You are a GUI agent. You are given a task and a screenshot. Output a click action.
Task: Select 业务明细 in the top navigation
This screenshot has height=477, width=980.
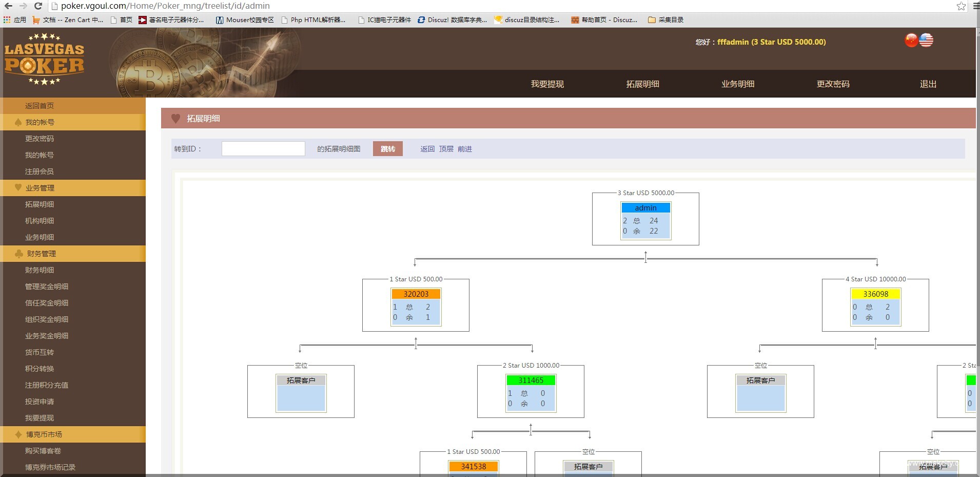(737, 84)
